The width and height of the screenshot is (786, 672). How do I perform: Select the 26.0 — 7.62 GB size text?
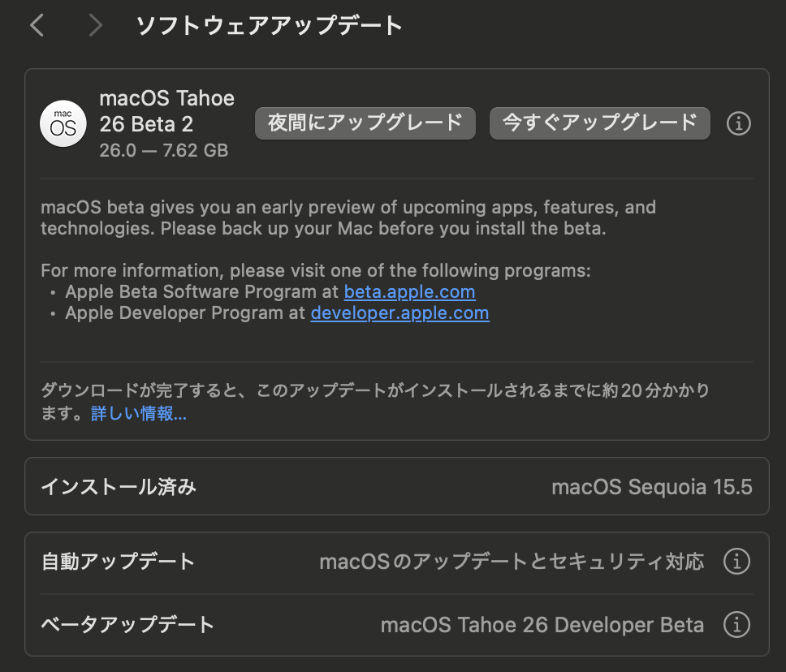pos(163,150)
